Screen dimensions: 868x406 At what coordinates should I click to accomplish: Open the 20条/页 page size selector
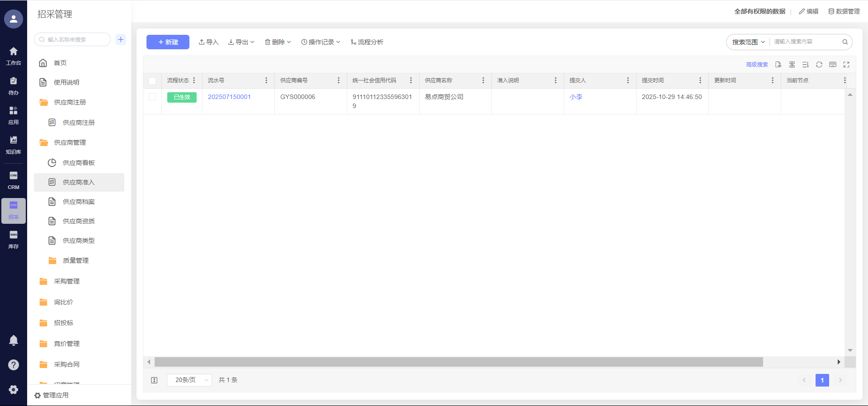pyautogui.click(x=189, y=380)
